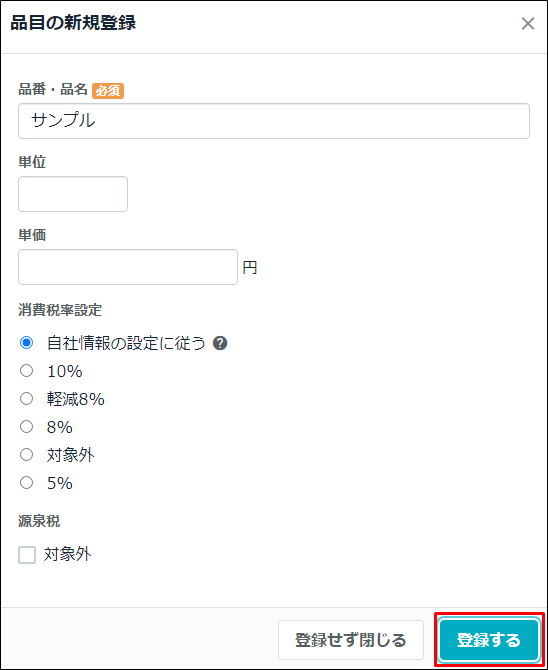Viewport: 548px width, 670px height.
Task: Click the 単位 label text
Action: 32,162
